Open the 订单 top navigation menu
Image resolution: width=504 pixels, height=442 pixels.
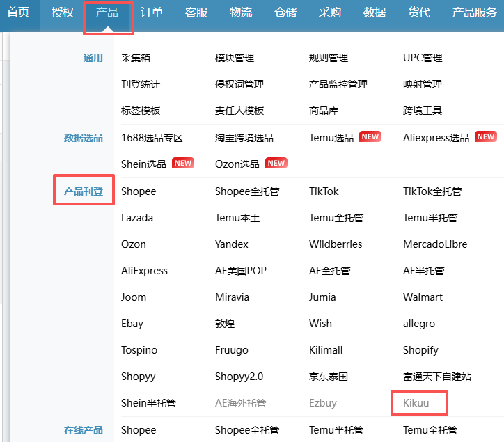pos(152,13)
